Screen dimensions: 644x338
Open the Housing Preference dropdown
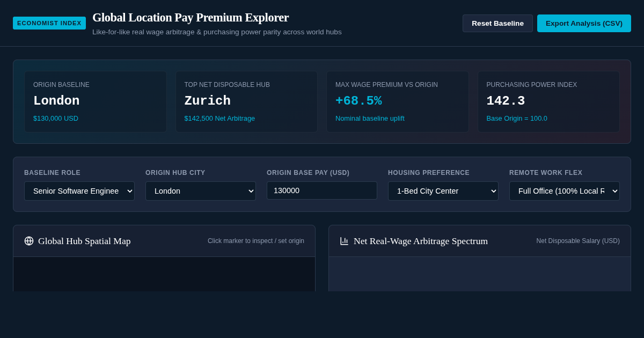[443, 191]
